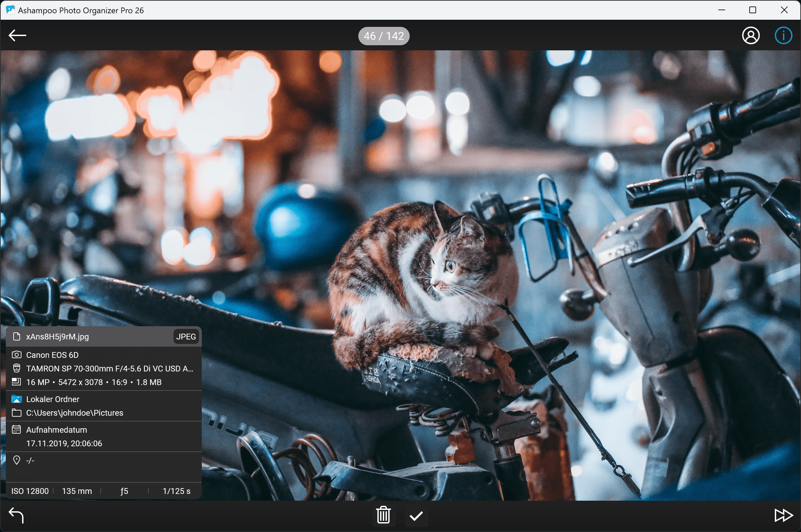
Task: Click the Lokaler Ordner entry
Action: (53, 399)
